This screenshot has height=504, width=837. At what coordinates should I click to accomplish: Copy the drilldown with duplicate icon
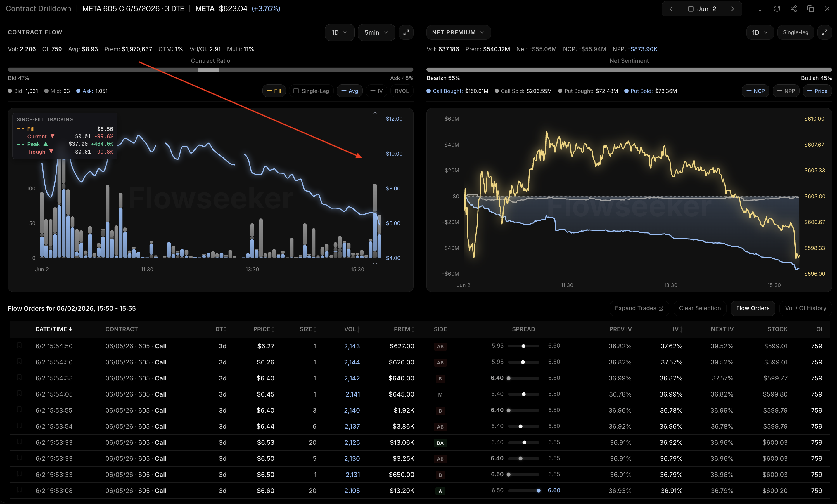810,9
